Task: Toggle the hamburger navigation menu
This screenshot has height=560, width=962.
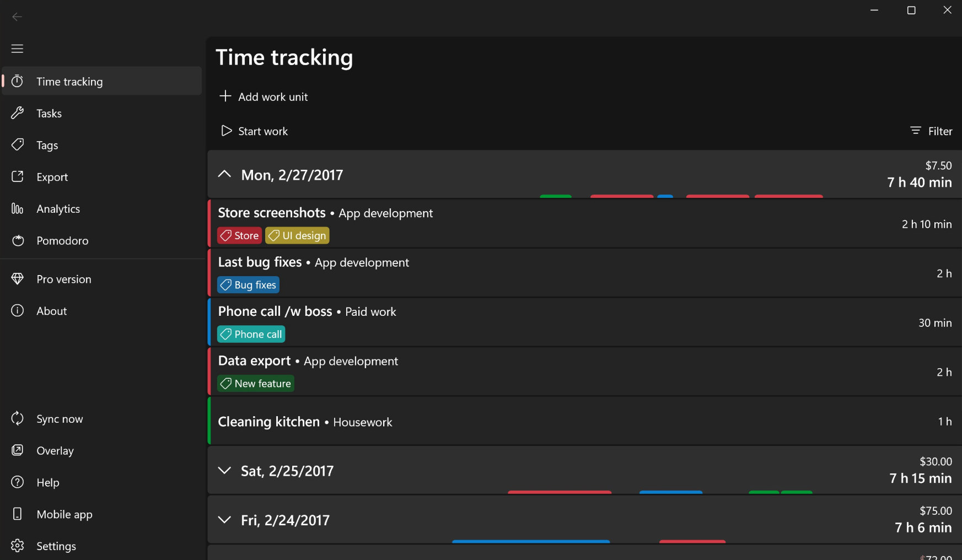Action: pyautogui.click(x=17, y=49)
